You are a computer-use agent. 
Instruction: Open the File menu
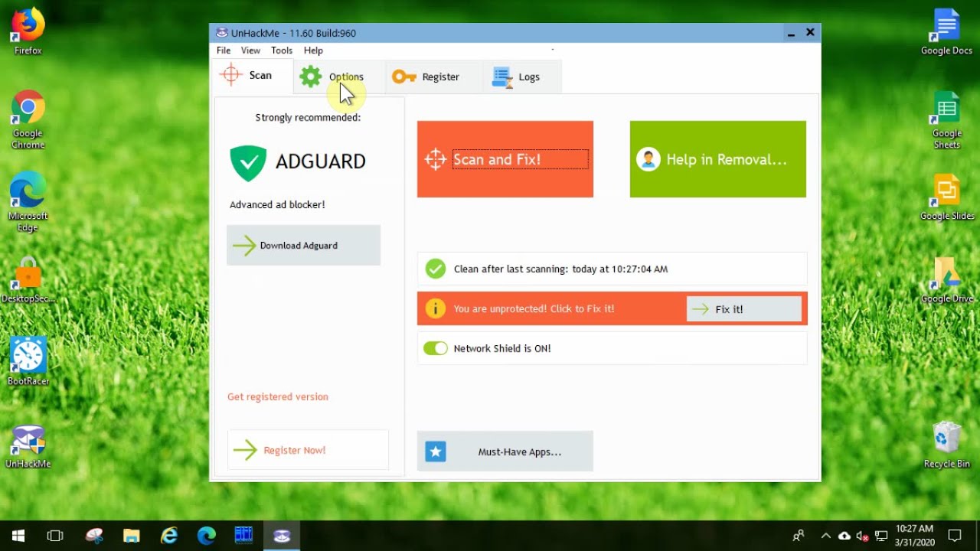[x=224, y=51]
